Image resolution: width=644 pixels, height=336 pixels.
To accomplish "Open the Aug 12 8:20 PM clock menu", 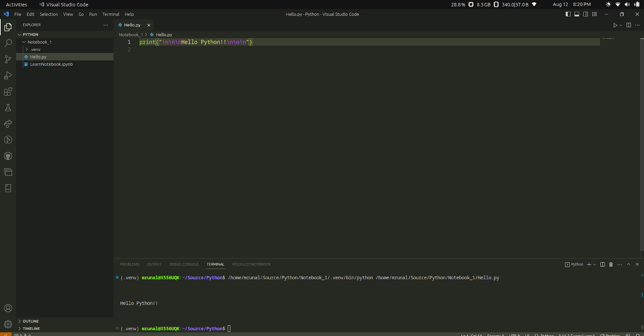I will coord(572,4).
